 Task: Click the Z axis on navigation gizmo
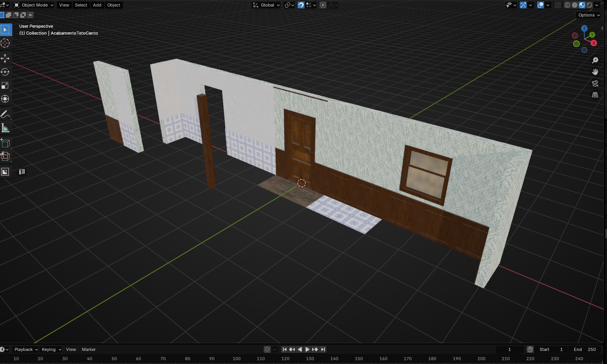tap(584, 28)
